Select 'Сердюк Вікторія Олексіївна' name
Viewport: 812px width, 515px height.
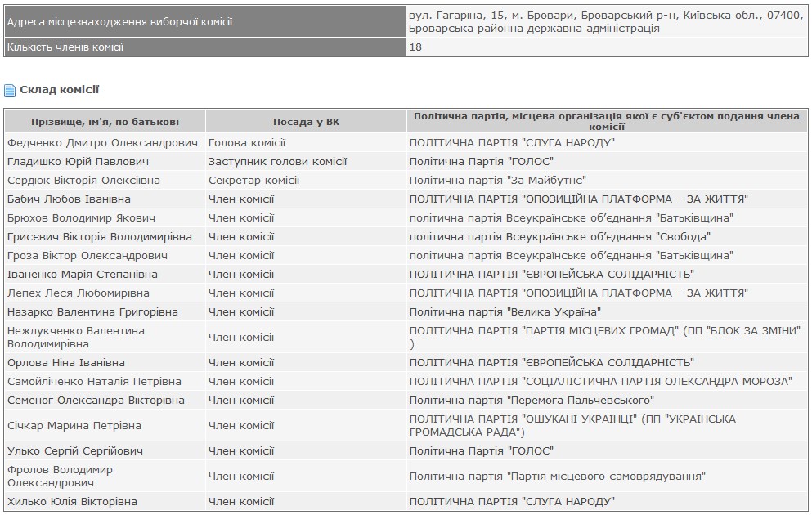(83, 181)
